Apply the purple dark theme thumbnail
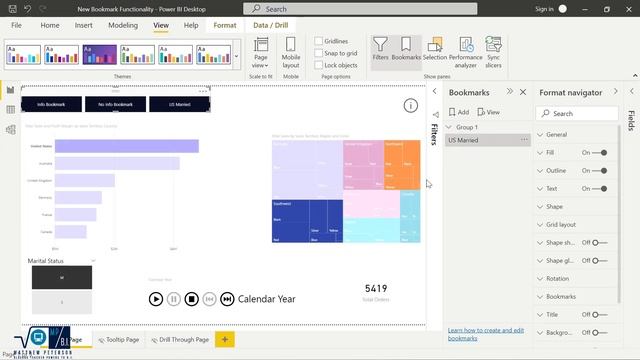The image size is (640, 360). click(x=100, y=55)
